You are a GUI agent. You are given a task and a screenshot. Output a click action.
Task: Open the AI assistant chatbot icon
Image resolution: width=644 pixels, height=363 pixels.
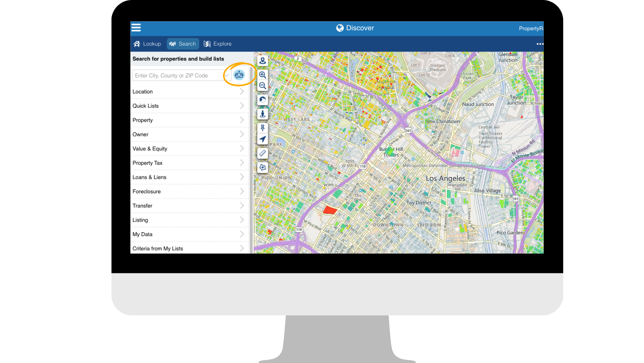coord(239,75)
